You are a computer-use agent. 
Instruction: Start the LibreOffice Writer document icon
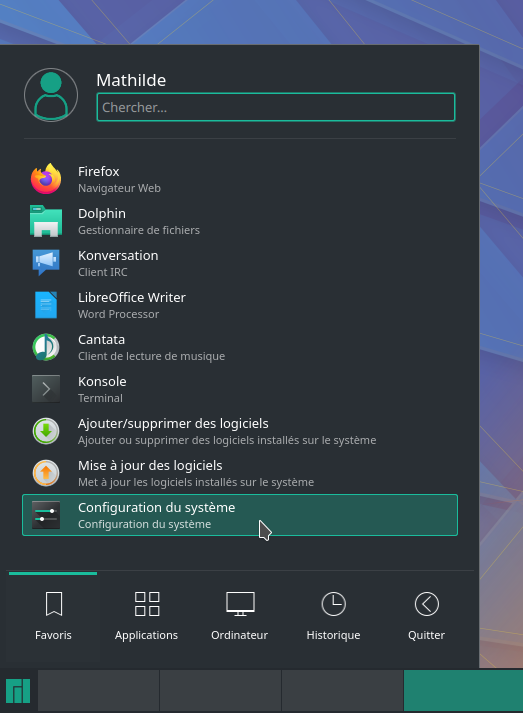click(x=46, y=305)
